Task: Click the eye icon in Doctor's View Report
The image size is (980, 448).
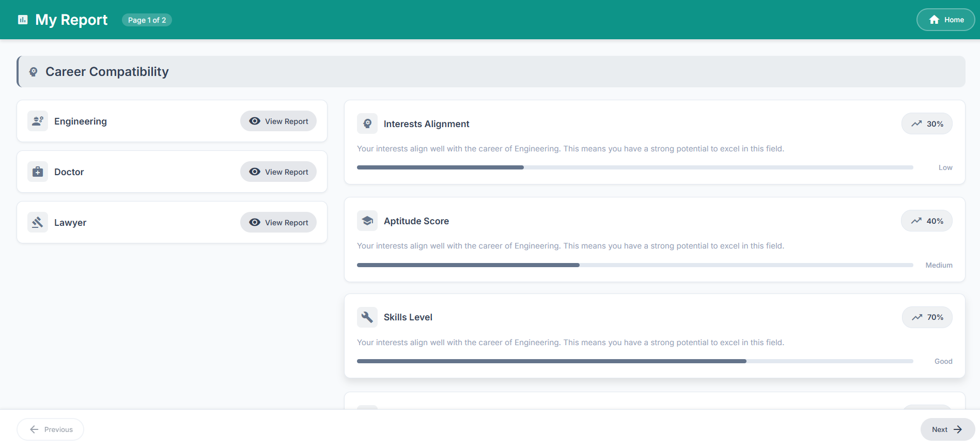Action: 255,172
